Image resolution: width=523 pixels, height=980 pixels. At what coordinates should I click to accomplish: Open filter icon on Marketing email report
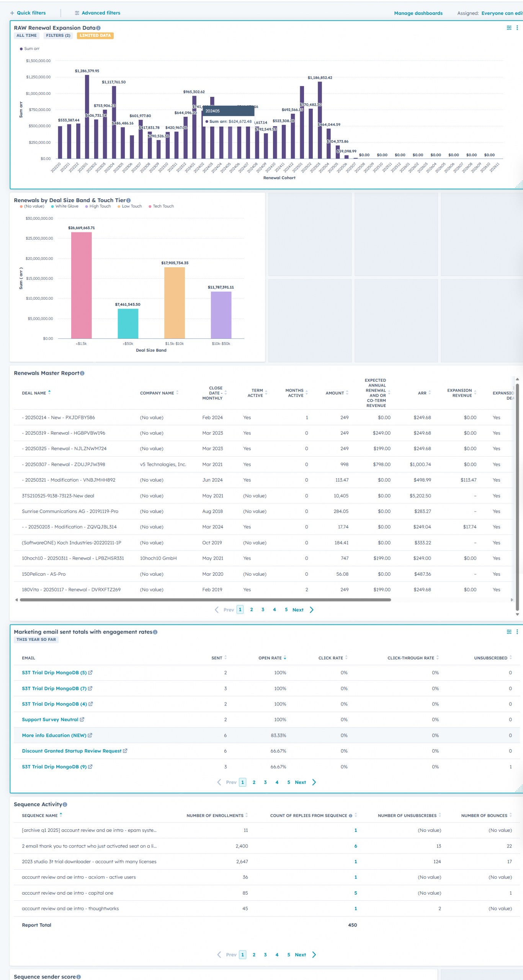click(x=509, y=632)
